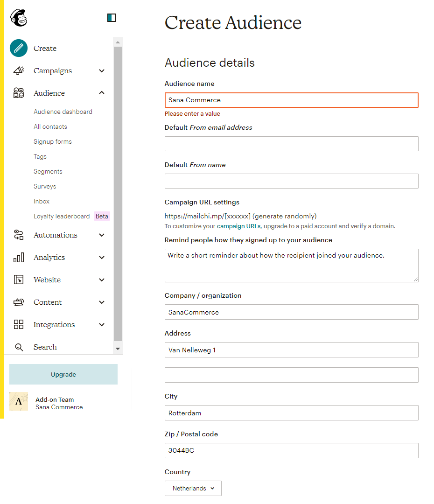Open the Country dropdown showing Netherlands
Viewport: 434px width, 504px height.
click(x=193, y=488)
